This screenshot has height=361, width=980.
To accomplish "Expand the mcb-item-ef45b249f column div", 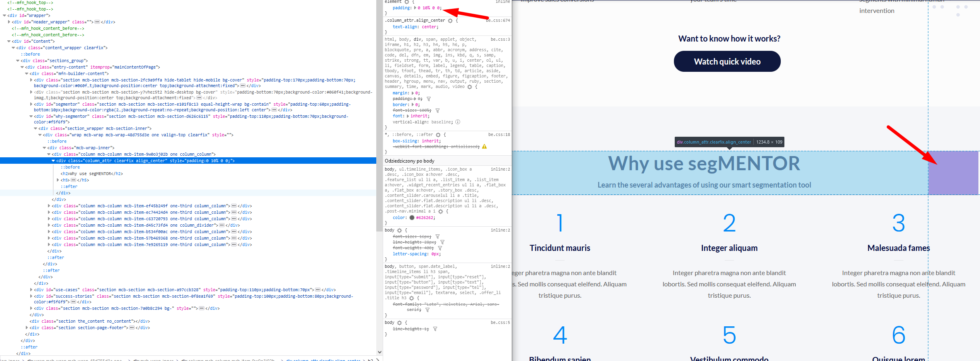I will coord(49,206).
